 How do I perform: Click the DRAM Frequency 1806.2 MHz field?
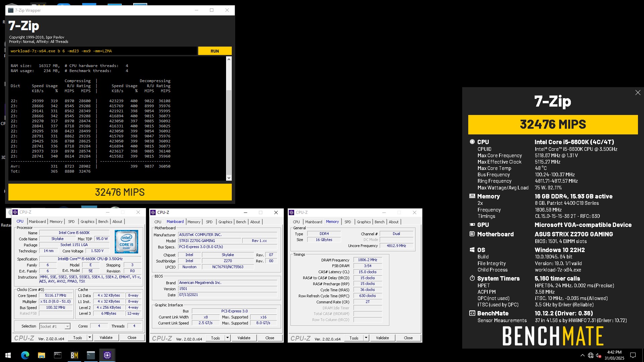[x=368, y=260]
